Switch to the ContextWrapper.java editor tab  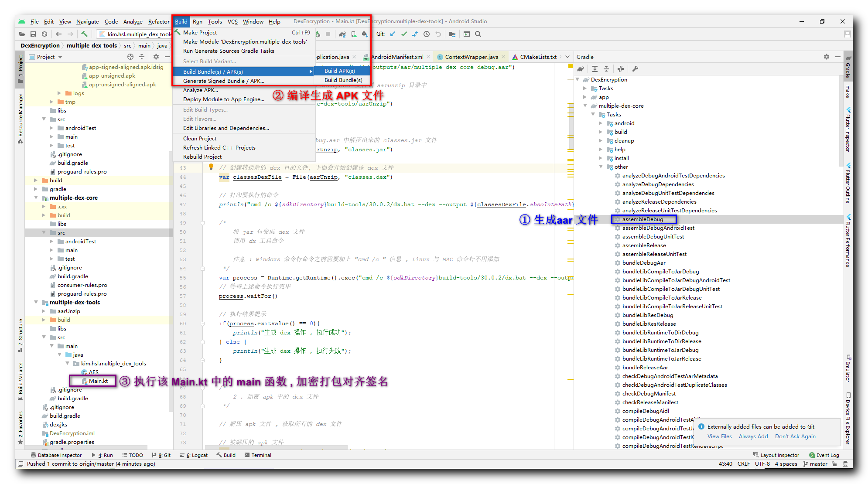click(x=472, y=57)
